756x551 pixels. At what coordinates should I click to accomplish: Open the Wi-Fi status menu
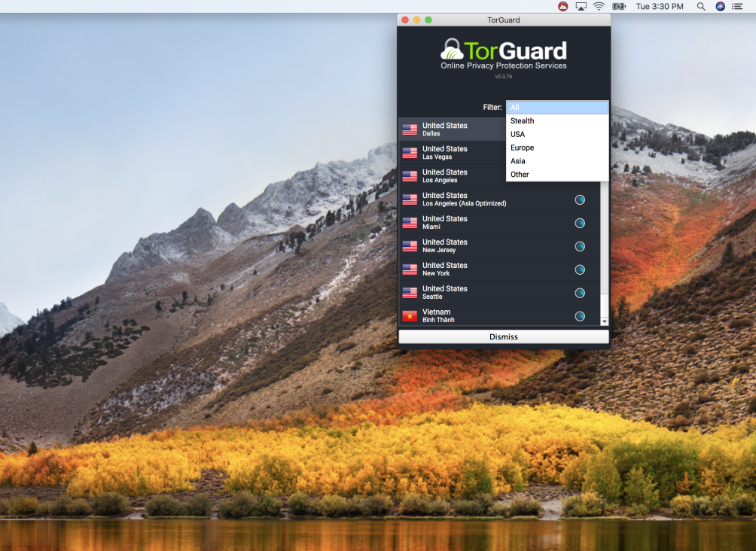click(x=599, y=6)
